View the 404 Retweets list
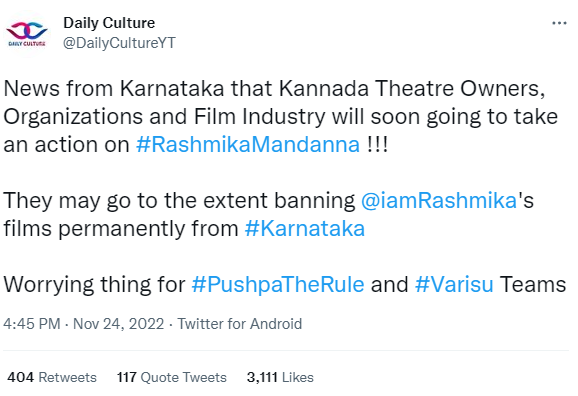Image resolution: width=578 pixels, height=396 pixels. (52, 377)
